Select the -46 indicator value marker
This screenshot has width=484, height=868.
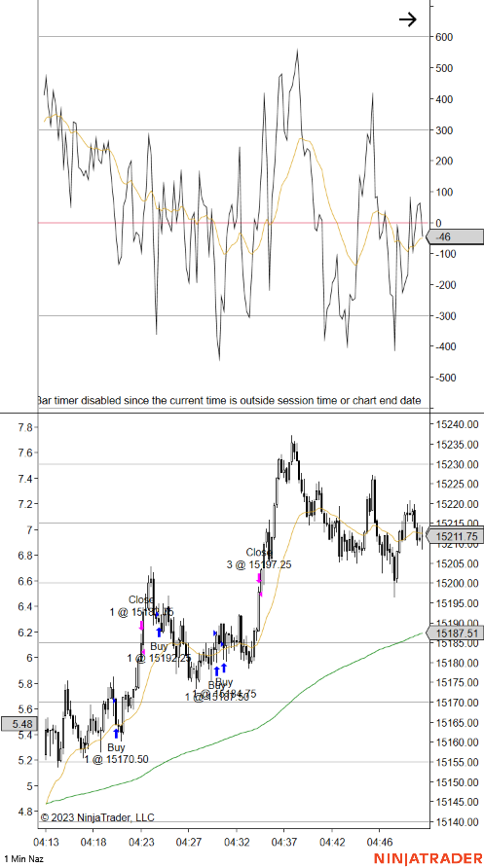pos(454,236)
